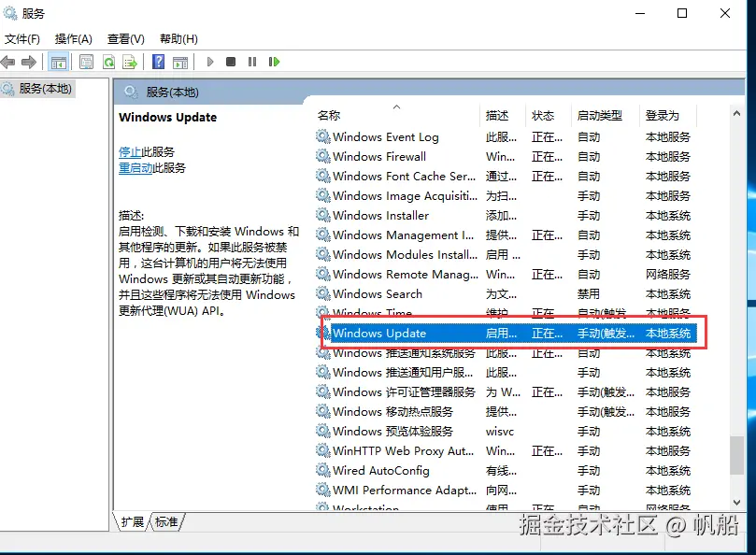
Task: Open the Properties toolbar icon
Action: [x=86, y=62]
